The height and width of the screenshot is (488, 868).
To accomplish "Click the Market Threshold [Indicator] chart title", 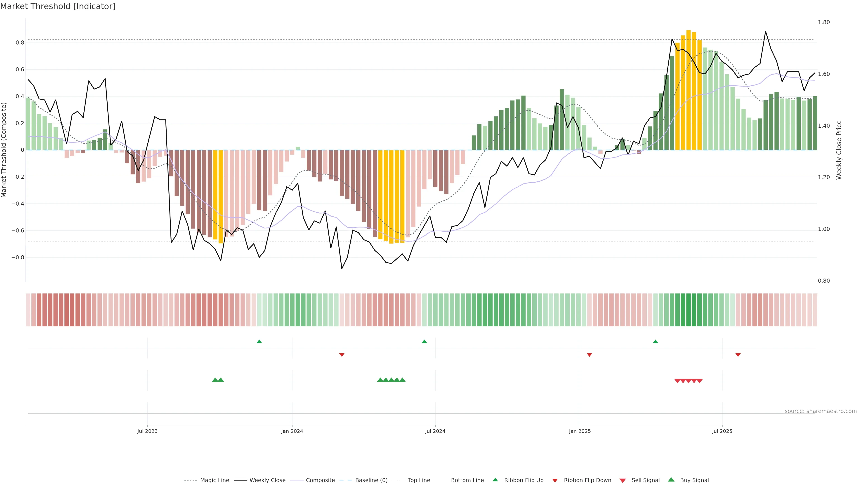I will 58,6.
